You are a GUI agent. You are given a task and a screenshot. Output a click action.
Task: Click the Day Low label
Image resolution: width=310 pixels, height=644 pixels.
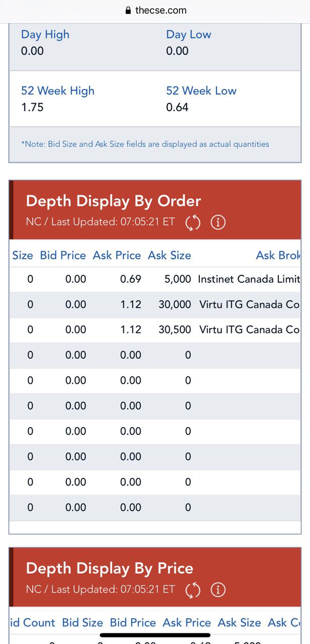[188, 35]
